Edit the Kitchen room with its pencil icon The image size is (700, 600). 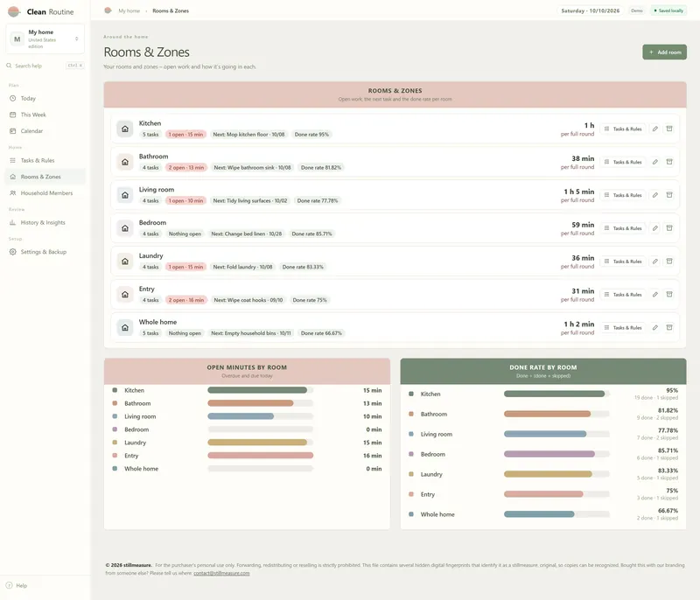[x=654, y=129]
